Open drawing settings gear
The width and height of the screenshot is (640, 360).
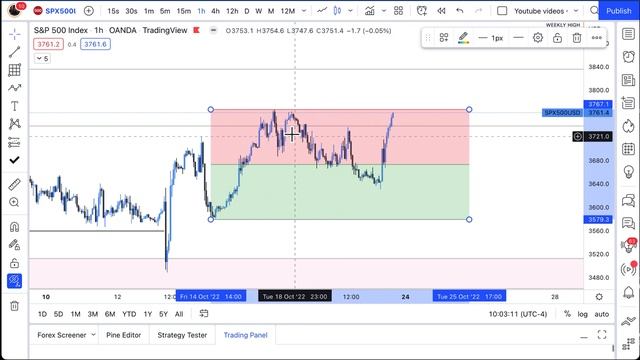pyautogui.click(x=538, y=38)
